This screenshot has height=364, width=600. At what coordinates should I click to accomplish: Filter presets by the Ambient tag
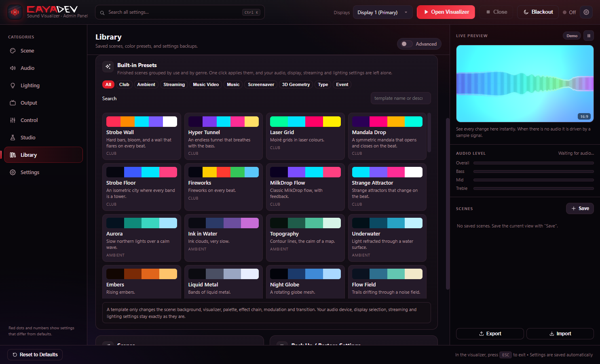coord(146,84)
